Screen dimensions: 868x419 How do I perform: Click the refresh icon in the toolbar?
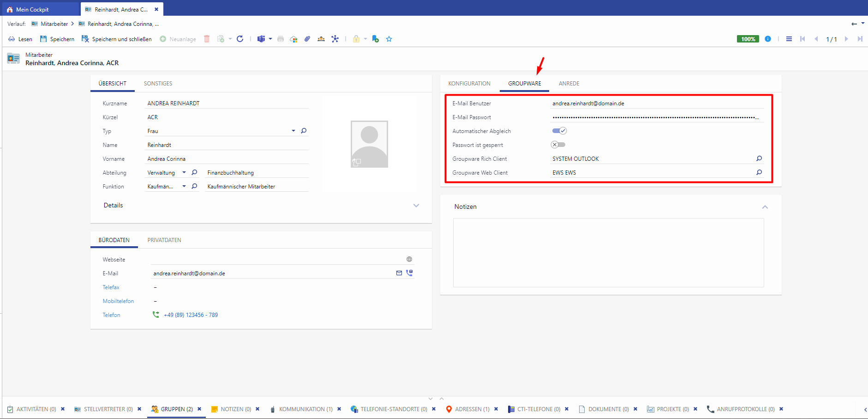tap(240, 39)
